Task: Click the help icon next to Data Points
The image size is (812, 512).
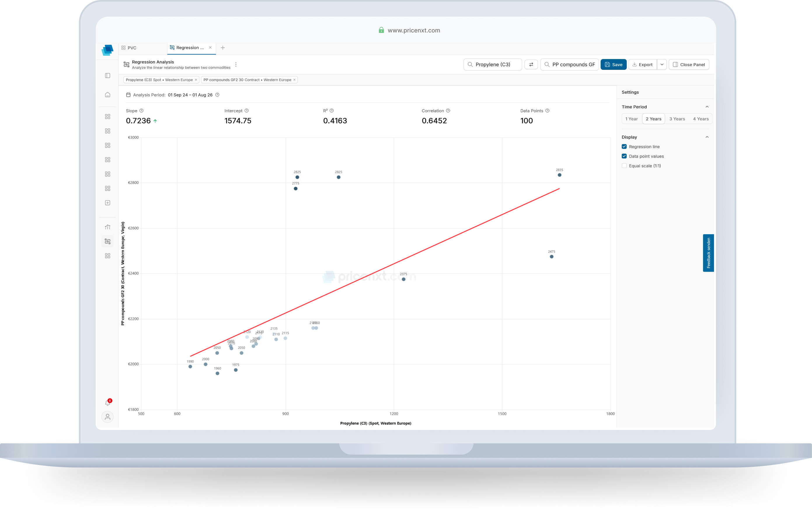Action: click(547, 111)
